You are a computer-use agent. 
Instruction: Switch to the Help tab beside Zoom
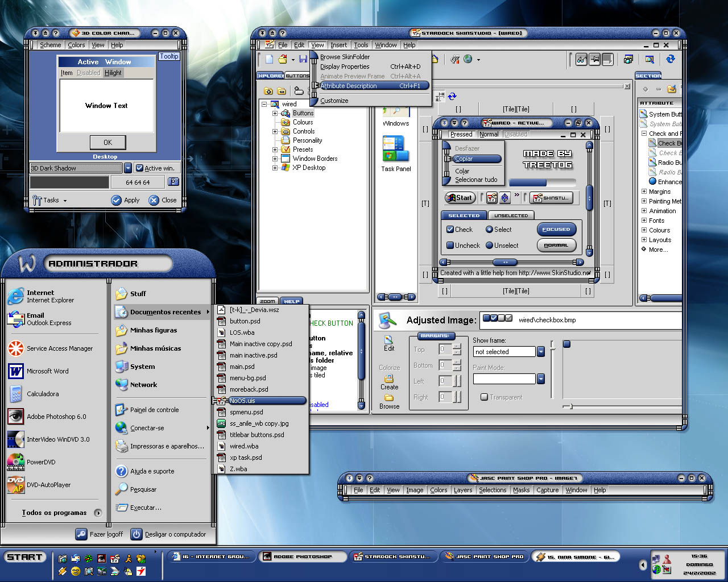point(292,301)
